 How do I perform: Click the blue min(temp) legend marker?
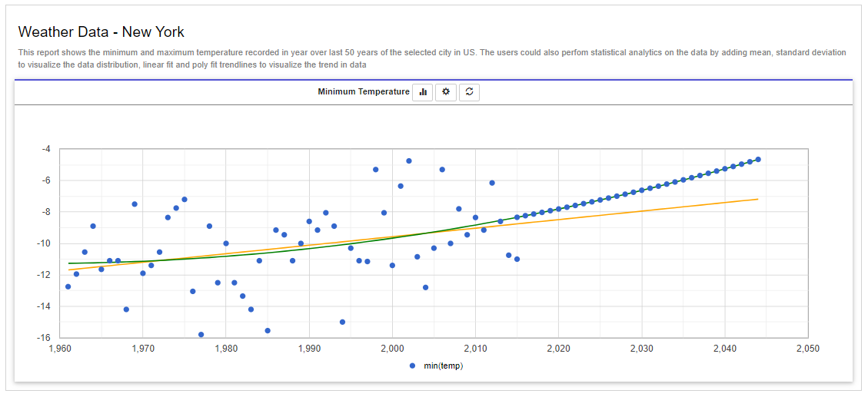(413, 366)
